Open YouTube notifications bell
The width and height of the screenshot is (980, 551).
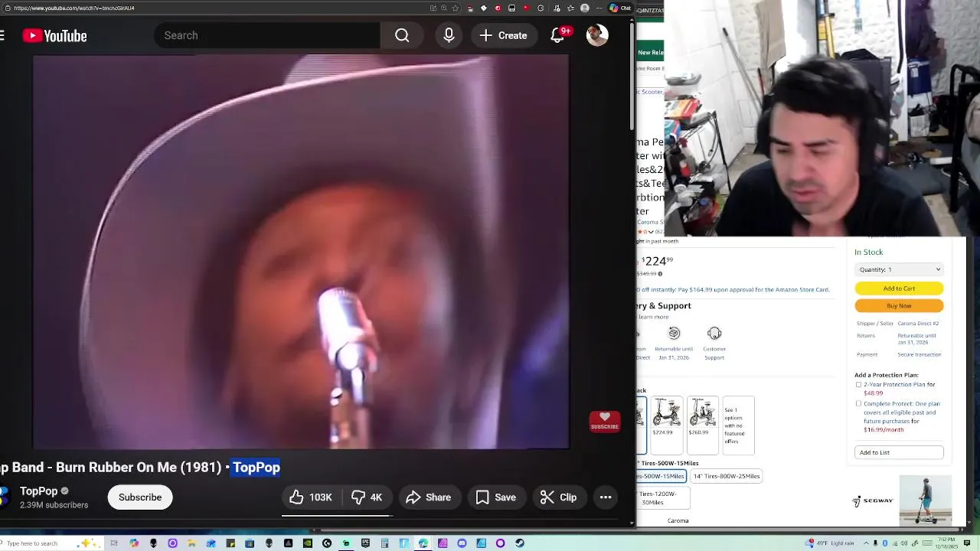point(557,35)
